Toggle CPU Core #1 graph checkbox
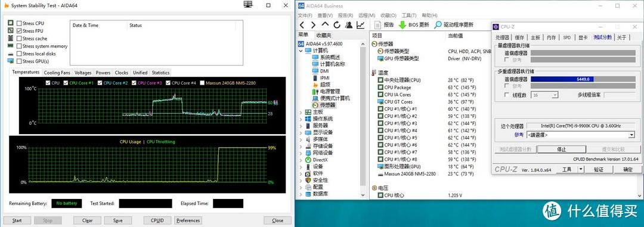 pos(66,83)
